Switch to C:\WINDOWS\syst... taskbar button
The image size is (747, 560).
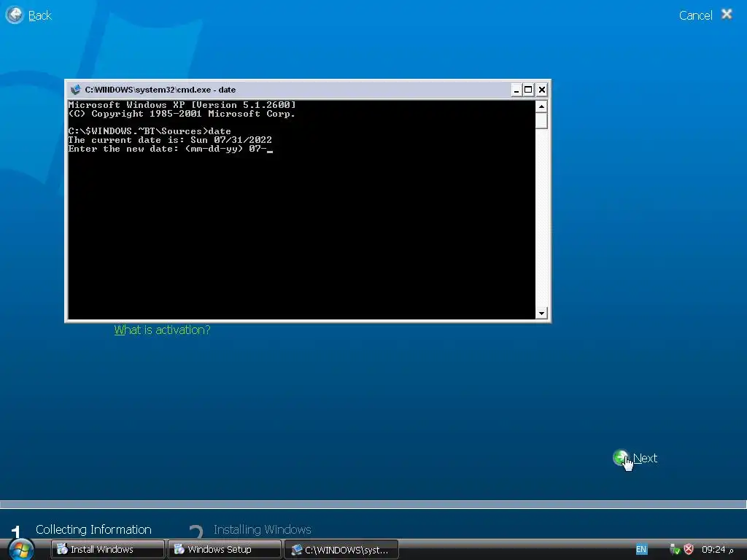click(341, 550)
